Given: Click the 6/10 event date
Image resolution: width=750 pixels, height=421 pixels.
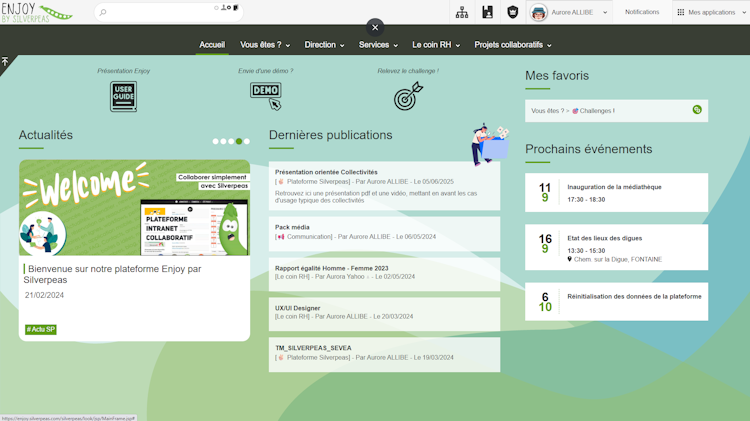Looking at the screenshot, I should (545, 302).
